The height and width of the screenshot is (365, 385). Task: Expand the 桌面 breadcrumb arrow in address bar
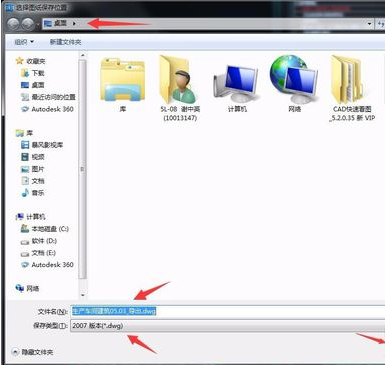coord(74,24)
